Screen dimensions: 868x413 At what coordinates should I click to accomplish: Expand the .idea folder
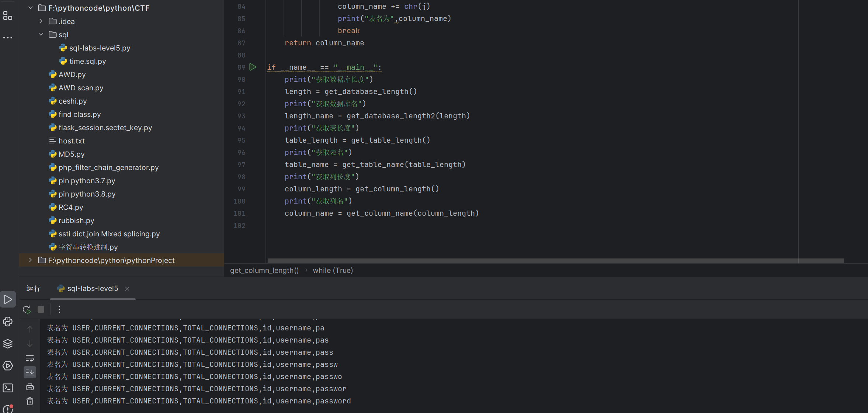[41, 21]
